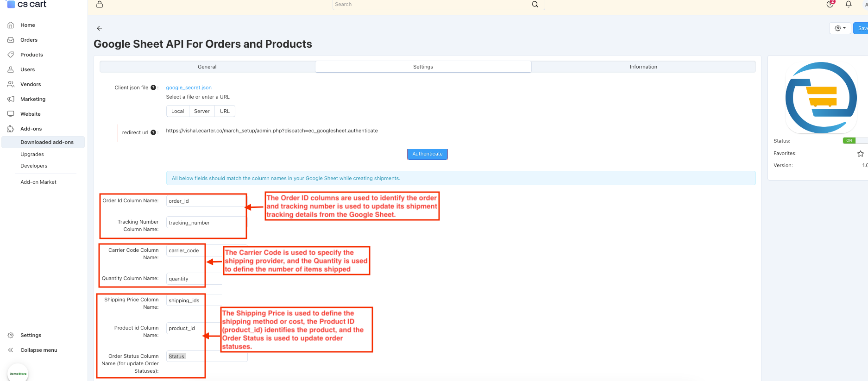Click the Tracking Number Column Name field
868x381 pixels.
[206, 223]
